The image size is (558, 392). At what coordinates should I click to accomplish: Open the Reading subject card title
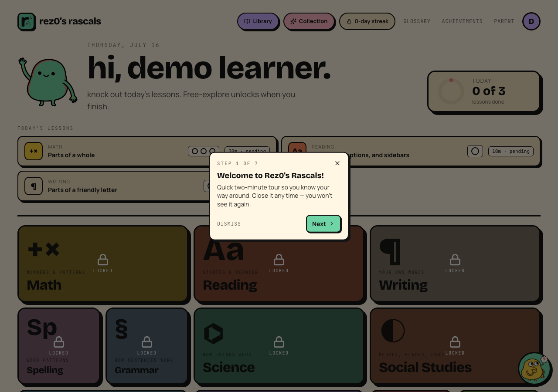coord(230,285)
